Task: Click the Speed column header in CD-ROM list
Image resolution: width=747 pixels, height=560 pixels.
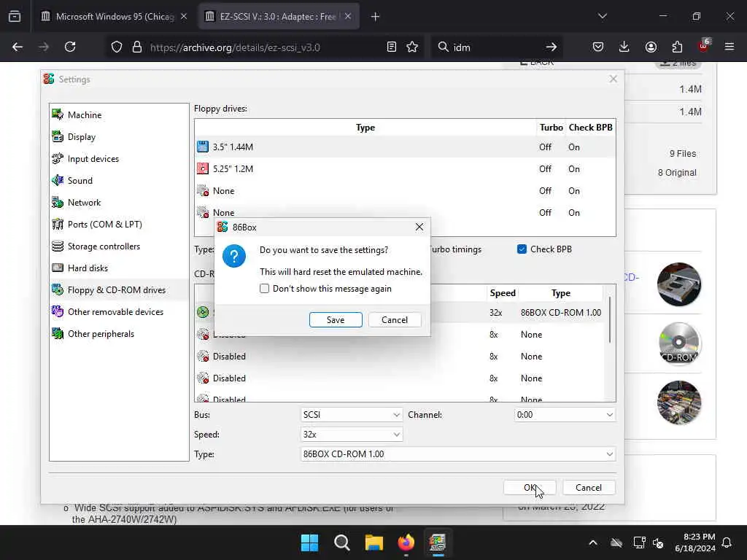Action: click(x=503, y=293)
